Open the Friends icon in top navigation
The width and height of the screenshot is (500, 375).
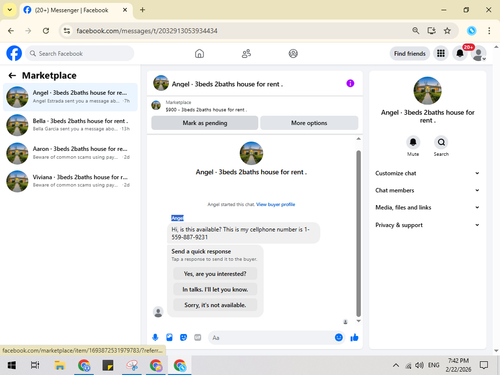point(246,53)
